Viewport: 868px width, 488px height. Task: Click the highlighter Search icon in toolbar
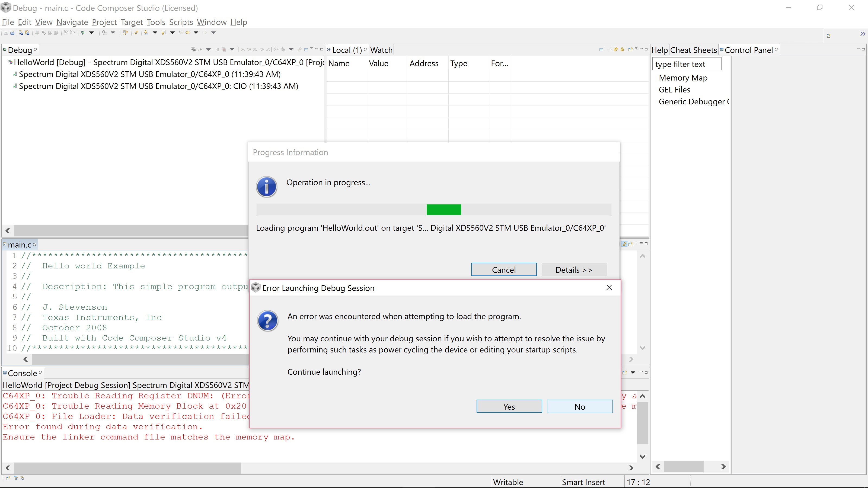(125, 33)
